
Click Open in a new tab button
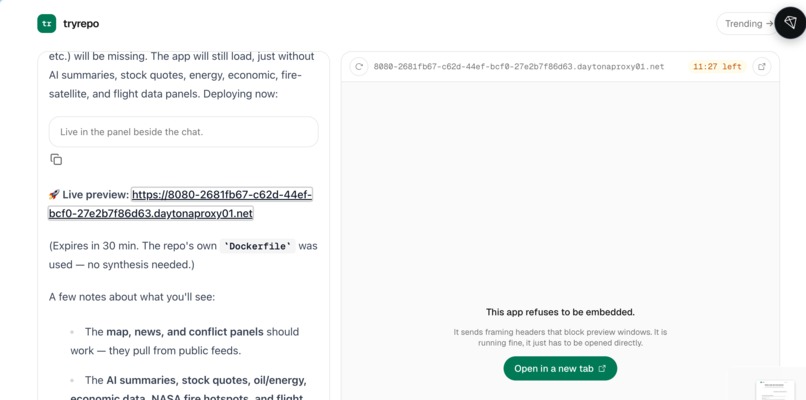click(560, 369)
